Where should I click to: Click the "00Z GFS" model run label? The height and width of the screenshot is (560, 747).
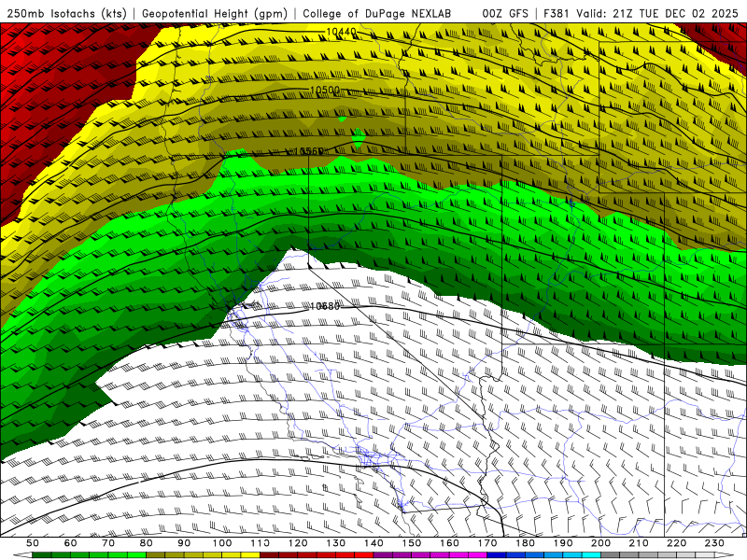pyautogui.click(x=505, y=13)
